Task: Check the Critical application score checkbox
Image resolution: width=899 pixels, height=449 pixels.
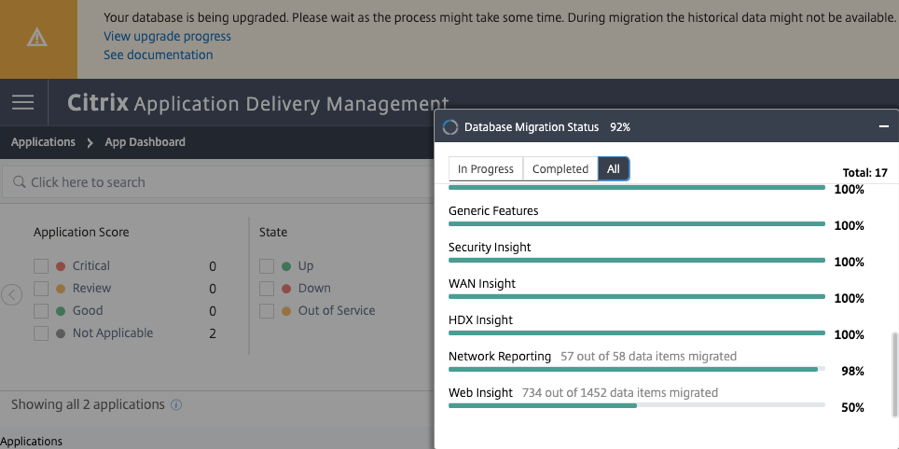Action: pyautogui.click(x=41, y=267)
